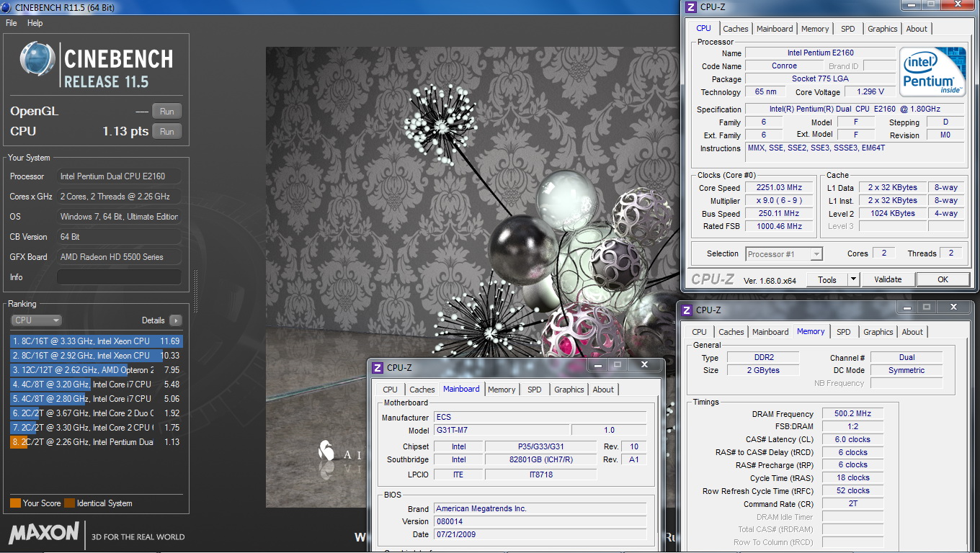Click the BIOS date 07/21/2009 field
Viewport: 980px width, 553px height.
(x=540, y=534)
